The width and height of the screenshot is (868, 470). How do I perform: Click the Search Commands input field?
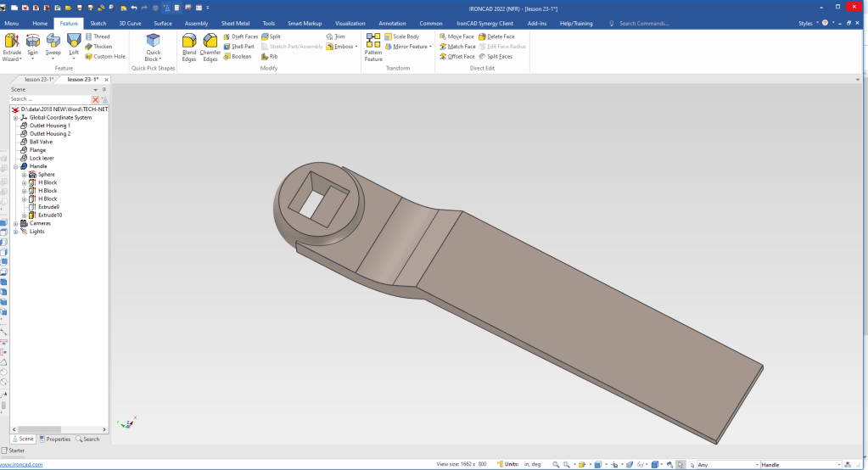[x=647, y=24]
